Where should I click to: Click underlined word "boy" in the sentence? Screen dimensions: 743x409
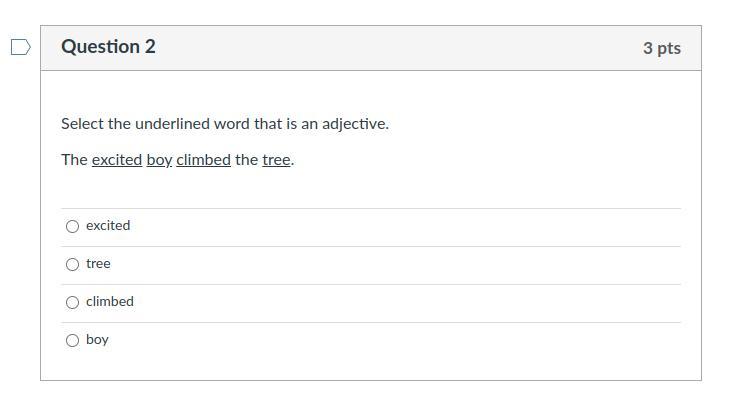tap(159, 160)
